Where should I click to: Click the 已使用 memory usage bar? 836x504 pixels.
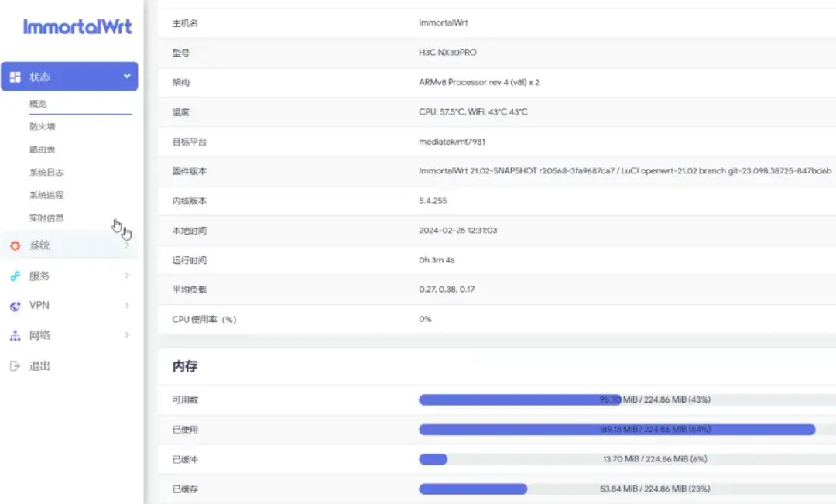pos(617,430)
